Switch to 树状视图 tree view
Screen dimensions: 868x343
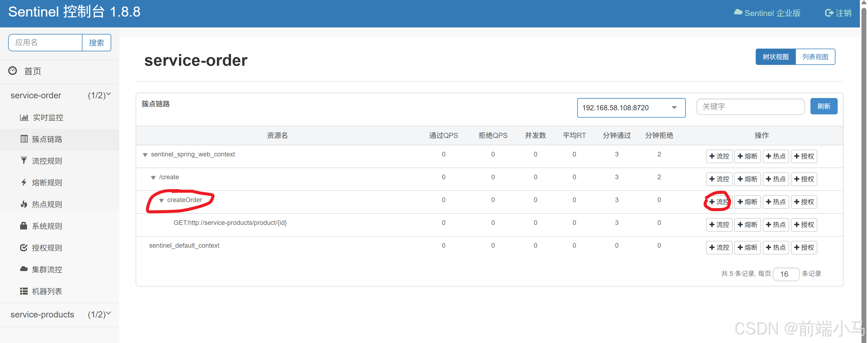pos(775,57)
